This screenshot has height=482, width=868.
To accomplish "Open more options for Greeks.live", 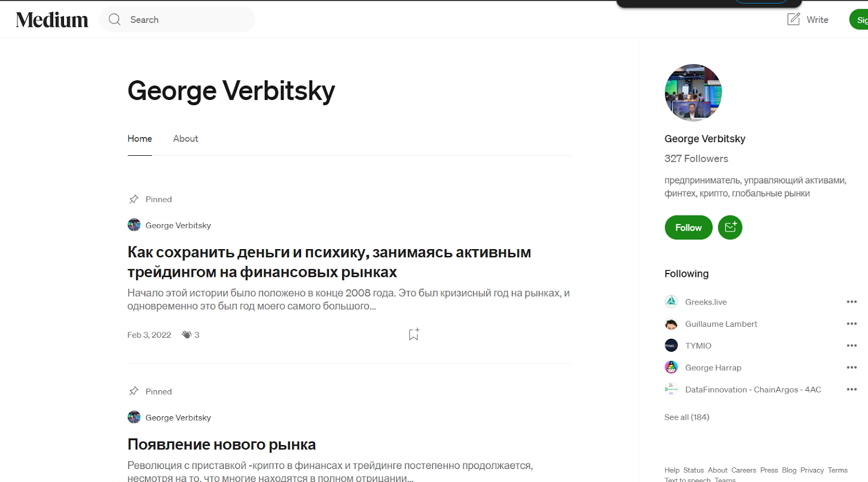I will (852, 302).
